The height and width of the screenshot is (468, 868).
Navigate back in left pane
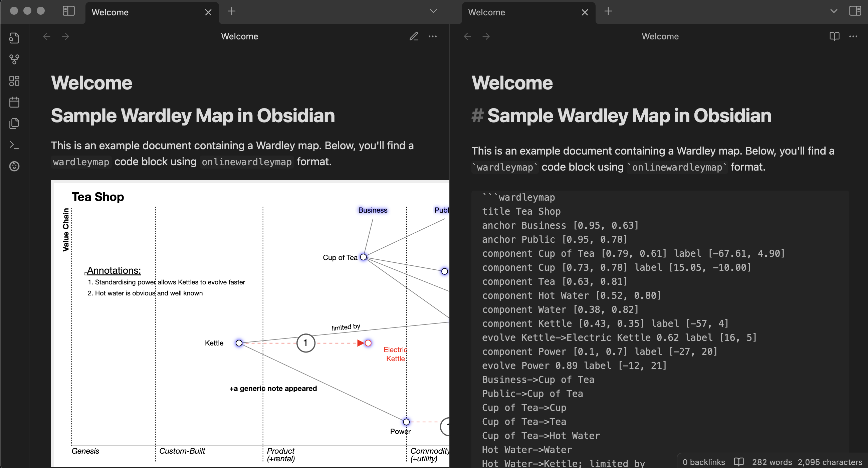[x=47, y=36]
